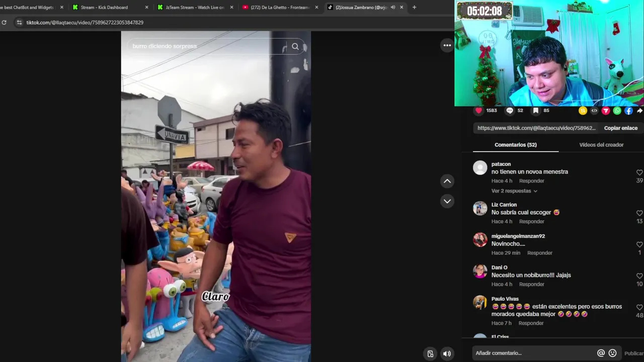Click Responder on miguelangelmanzan92's comment

click(x=539, y=253)
